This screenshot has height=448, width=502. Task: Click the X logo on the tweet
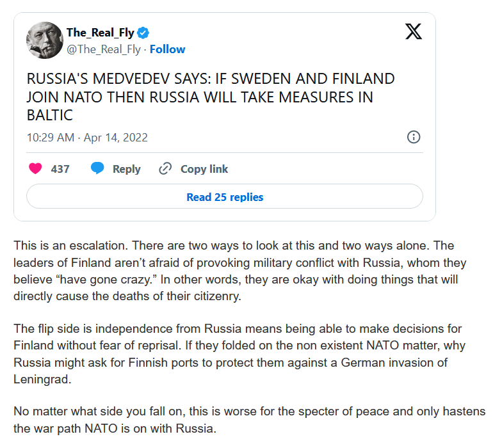click(x=414, y=31)
